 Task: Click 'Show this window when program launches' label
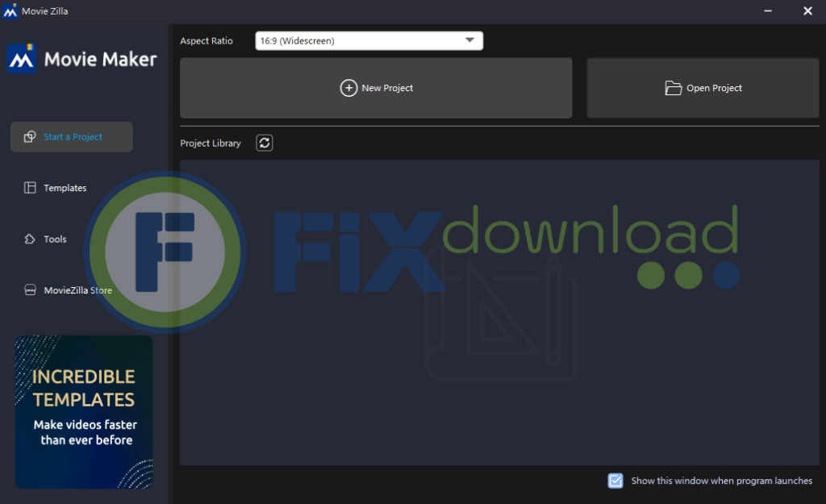point(721,481)
